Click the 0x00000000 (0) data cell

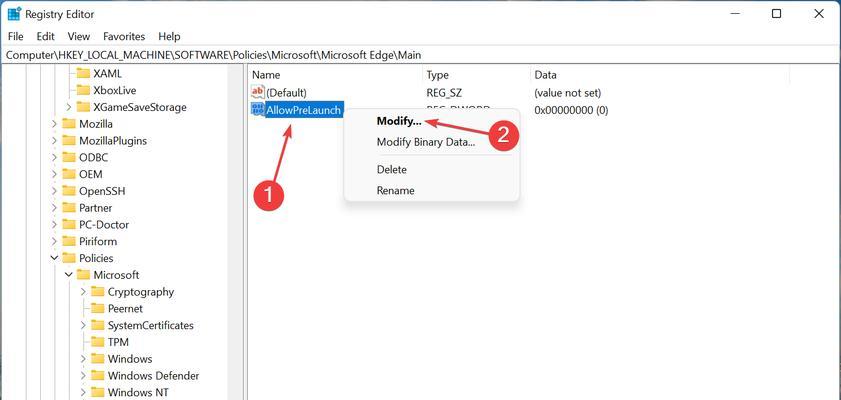(571, 110)
